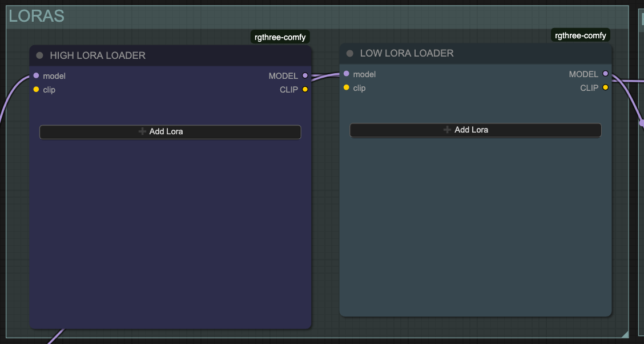The image size is (644, 344).
Task: Click rgthree-comfy badge above LOW LORA LOADER
Action: 580,35
